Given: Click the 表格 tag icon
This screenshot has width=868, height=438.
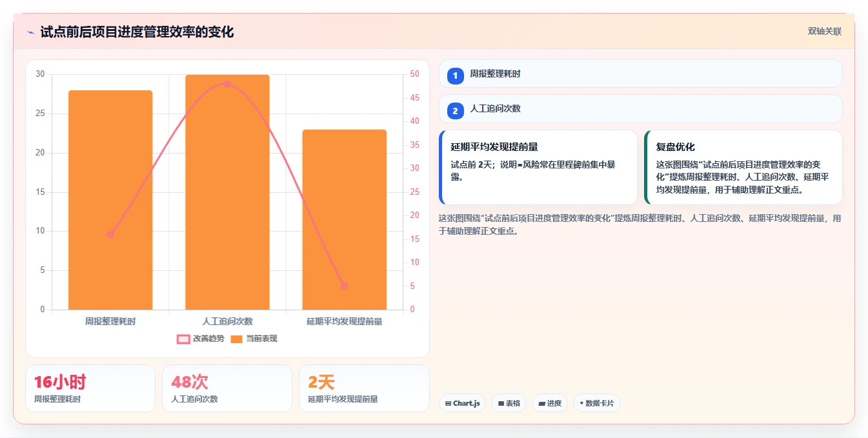Looking at the screenshot, I should [x=501, y=403].
